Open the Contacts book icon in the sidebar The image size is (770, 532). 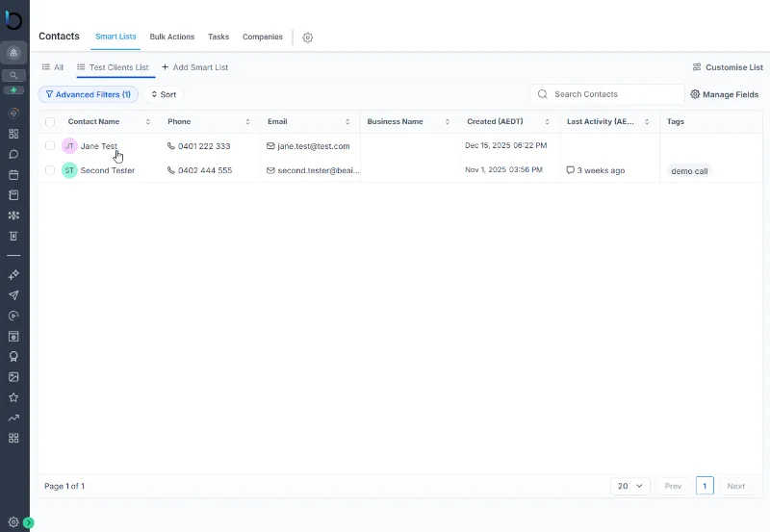pos(13,195)
